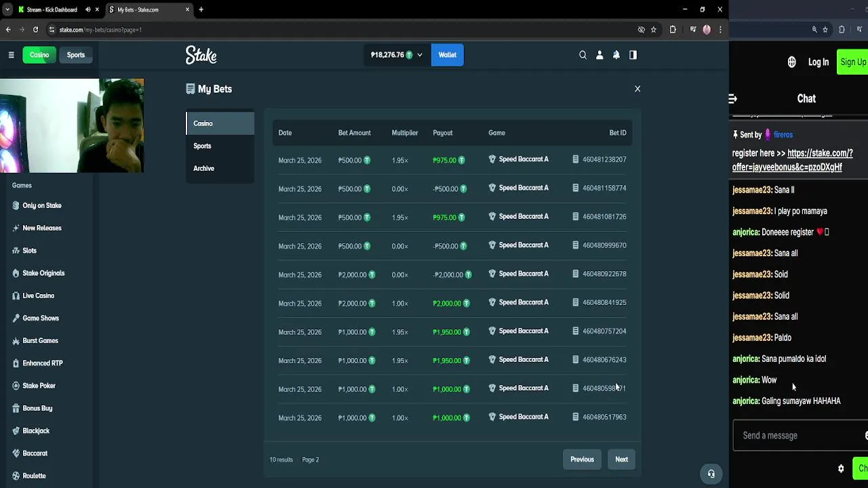Screen dimensions: 868x488
Task: Open the stake.com offer link in chat
Action: click(x=792, y=160)
